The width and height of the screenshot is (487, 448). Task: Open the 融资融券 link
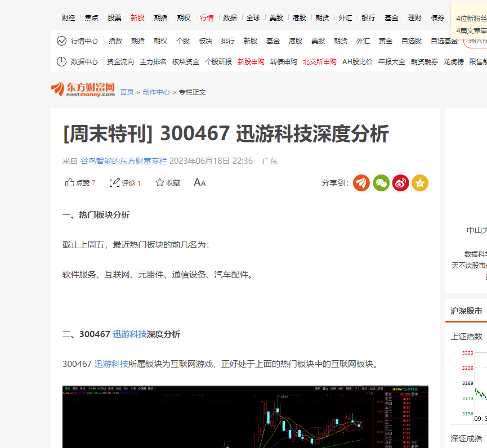(x=425, y=62)
